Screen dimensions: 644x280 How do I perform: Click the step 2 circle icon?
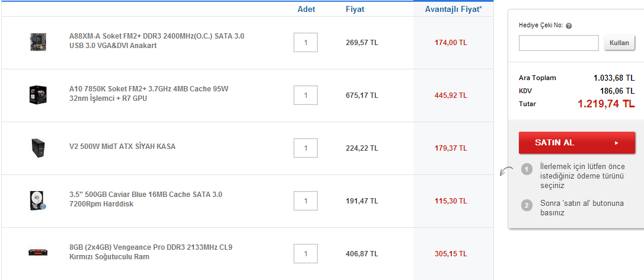tap(527, 206)
